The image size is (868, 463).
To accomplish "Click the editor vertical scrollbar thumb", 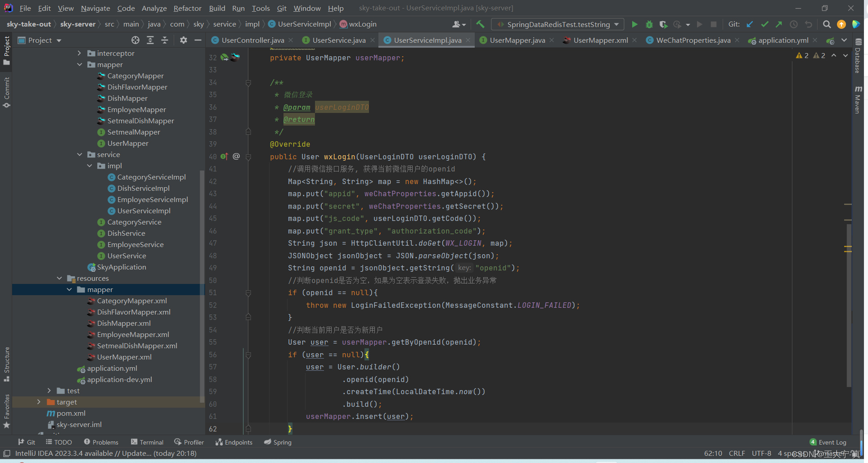I will pos(849,305).
